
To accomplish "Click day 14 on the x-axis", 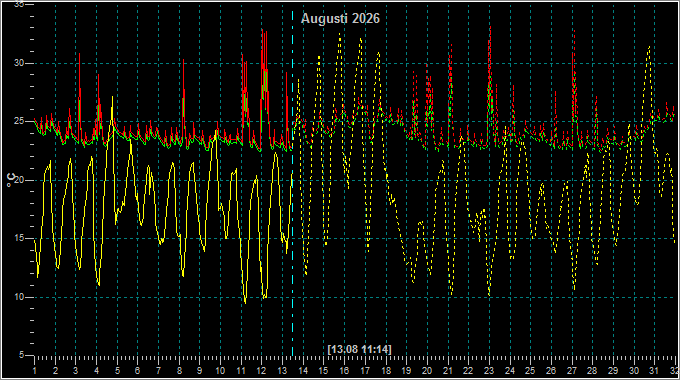I will pos(303,371).
